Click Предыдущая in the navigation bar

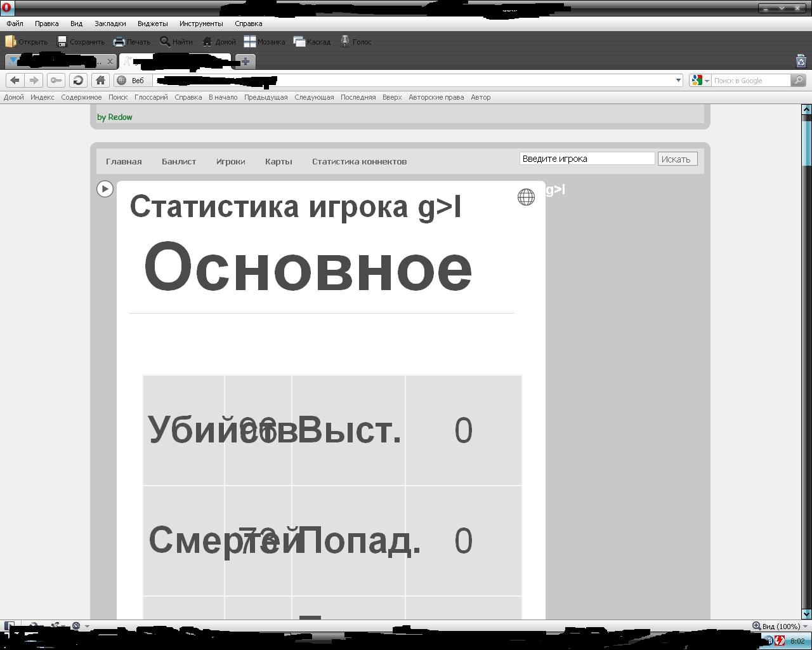pos(266,97)
